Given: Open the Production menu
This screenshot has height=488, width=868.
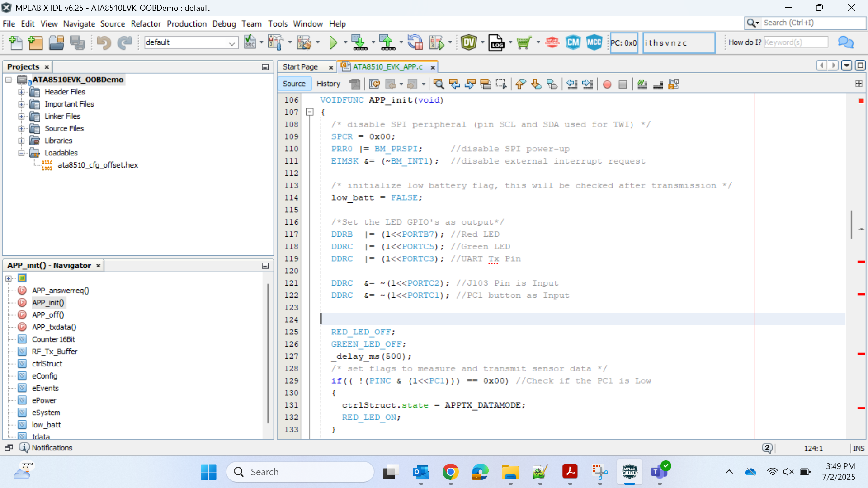Looking at the screenshot, I should click(186, 24).
